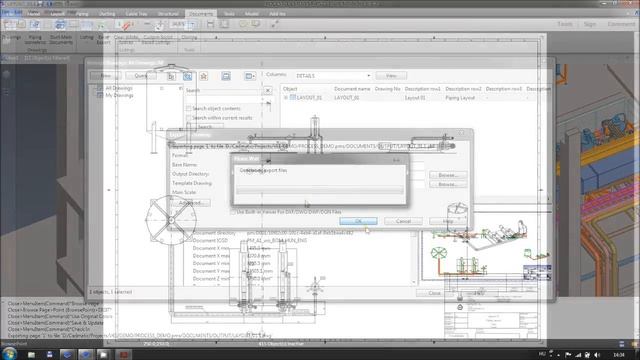Viewport: 640px width, 360px height.
Task: Click OK in export dialog
Action: tap(358, 221)
